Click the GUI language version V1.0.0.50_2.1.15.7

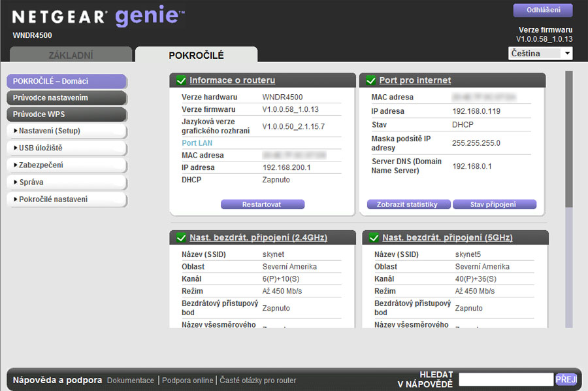293,126
